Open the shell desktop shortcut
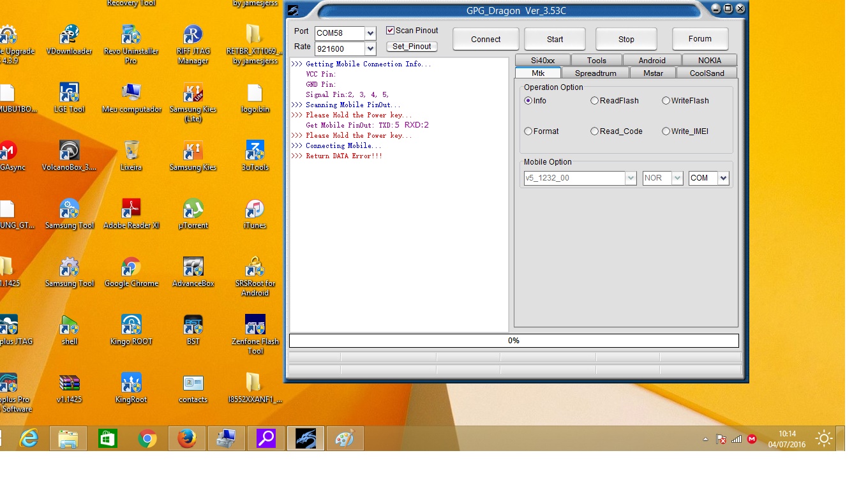 [x=69, y=330]
